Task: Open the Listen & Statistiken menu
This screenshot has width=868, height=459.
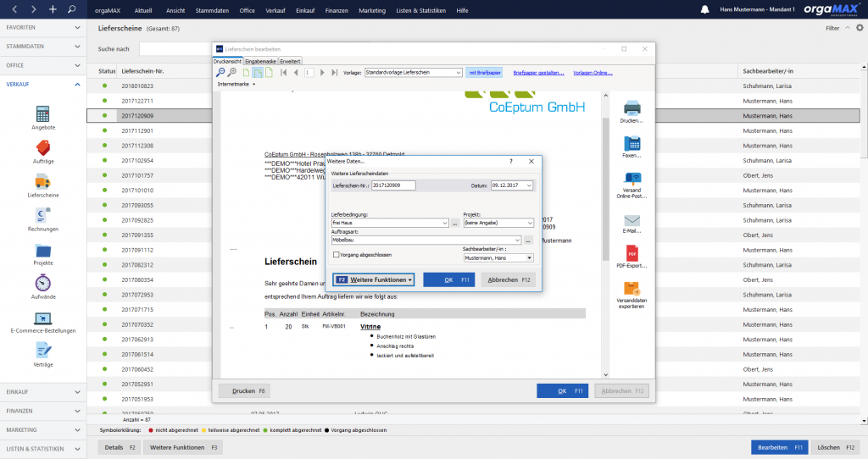Action: 420,10
